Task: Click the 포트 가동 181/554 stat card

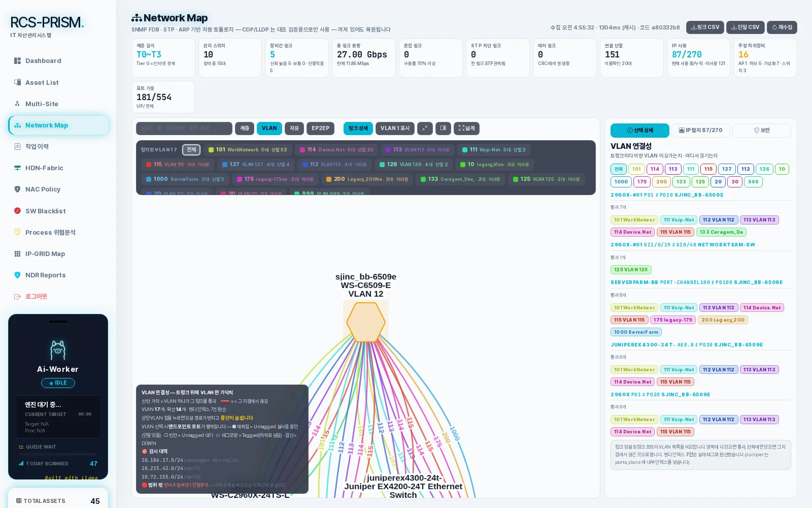Action: [x=163, y=97]
